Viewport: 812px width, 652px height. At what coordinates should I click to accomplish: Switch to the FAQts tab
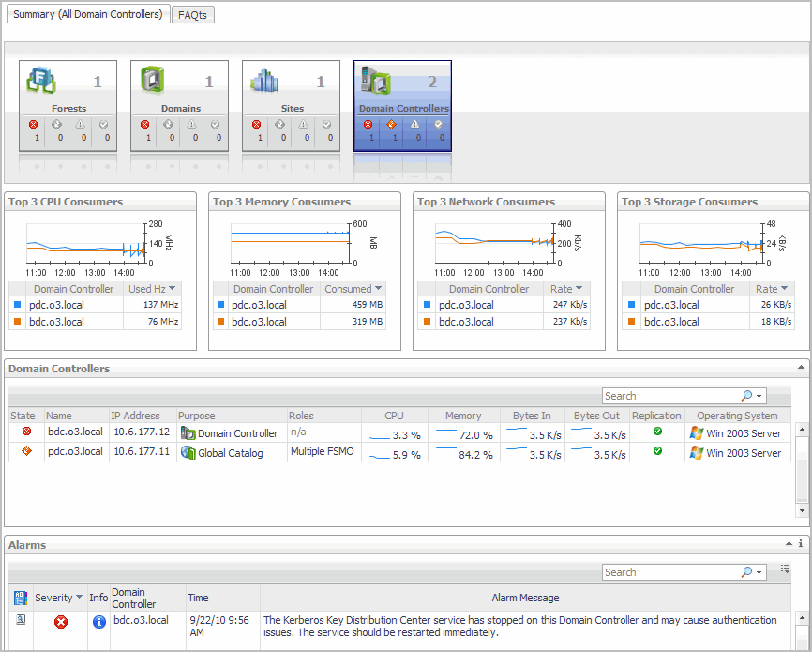tap(193, 14)
